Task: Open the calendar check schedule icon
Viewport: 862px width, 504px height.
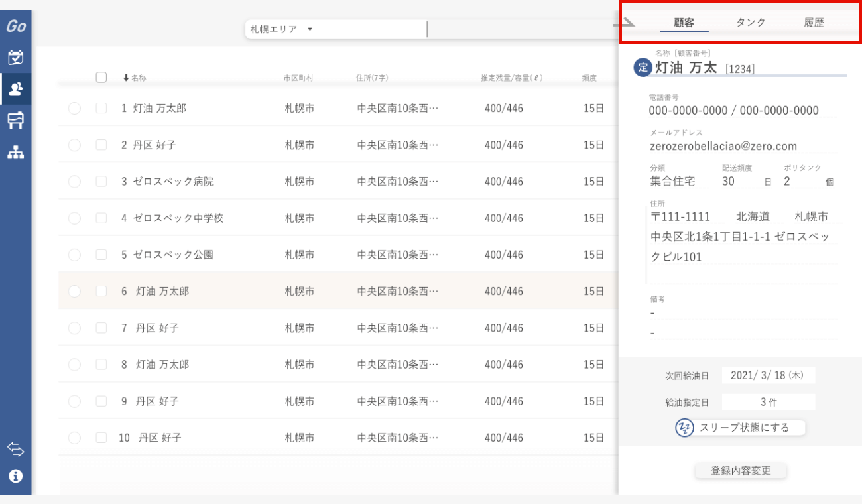Action: [x=16, y=57]
